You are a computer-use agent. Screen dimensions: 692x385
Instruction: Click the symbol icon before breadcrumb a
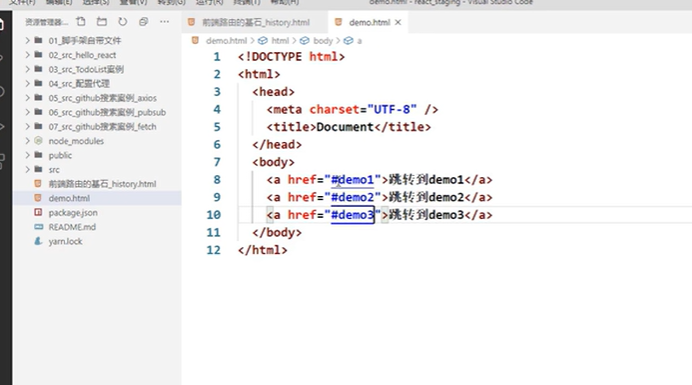coord(348,41)
